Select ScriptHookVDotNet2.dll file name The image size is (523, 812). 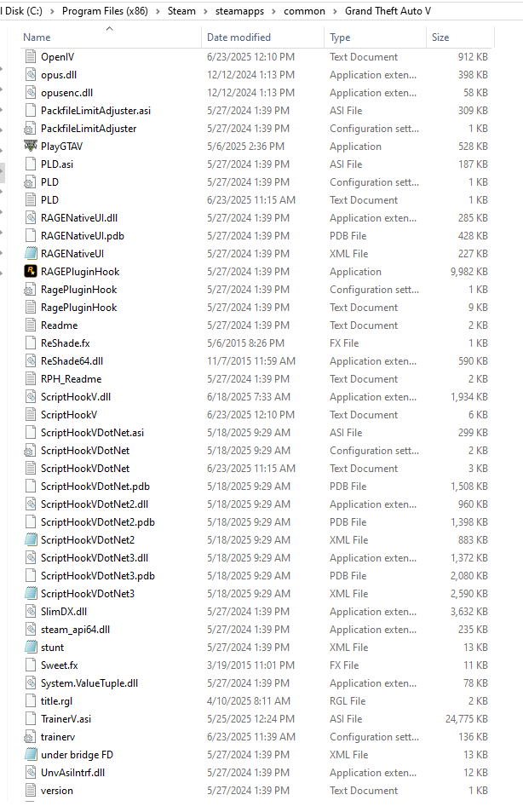(95, 504)
